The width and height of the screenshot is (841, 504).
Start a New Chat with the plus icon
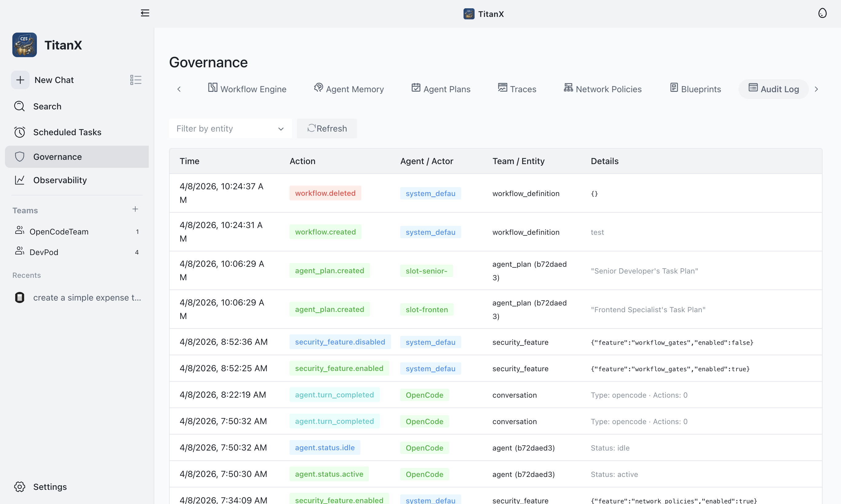pos(20,80)
